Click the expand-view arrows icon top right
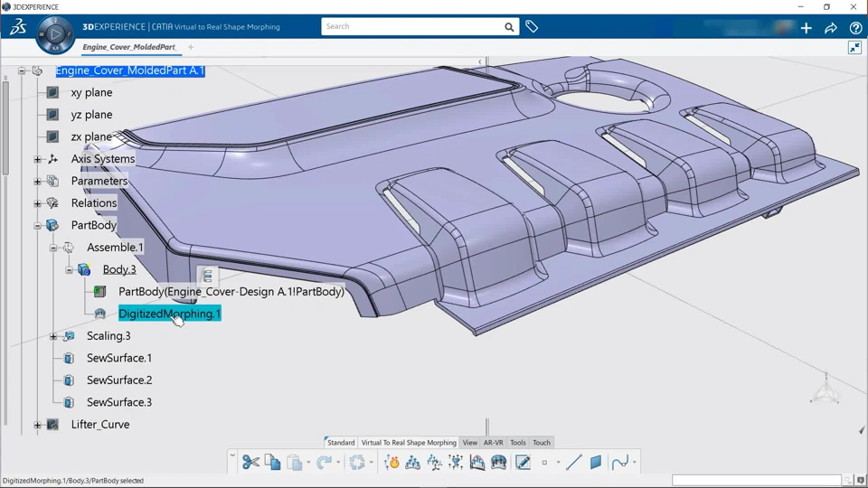Image resolution: width=868 pixels, height=488 pixels. pos(854,48)
